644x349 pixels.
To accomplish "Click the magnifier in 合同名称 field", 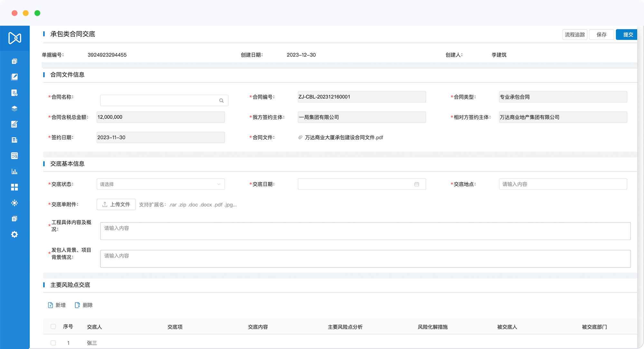I will coord(222,100).
